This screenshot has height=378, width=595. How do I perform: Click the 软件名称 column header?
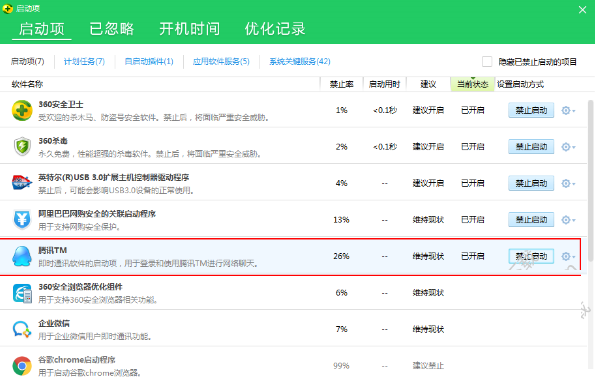pos(27,84)
